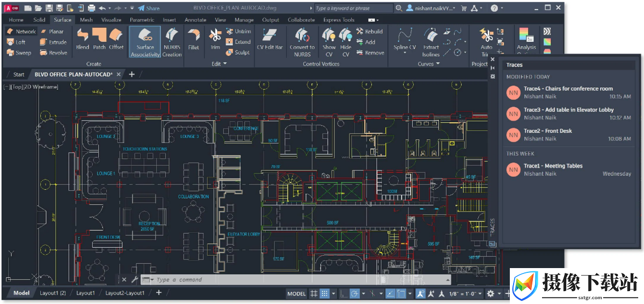Click Undo in quick access toolbar
The image size is (644, 304).
pos(101,8)
